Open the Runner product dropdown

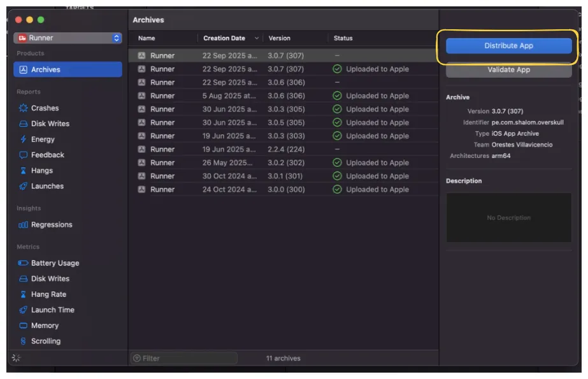[x=68, y=38]
